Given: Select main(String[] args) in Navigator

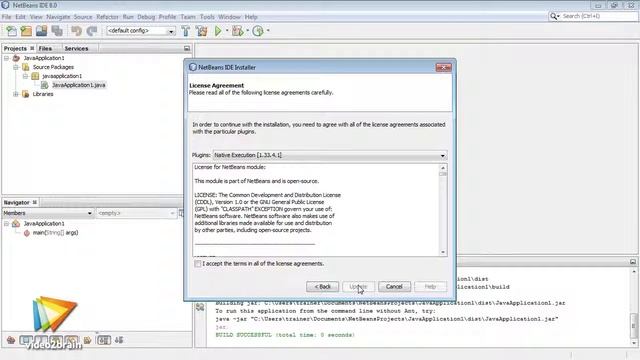Looking at the screenshot, I should (55, 233).
